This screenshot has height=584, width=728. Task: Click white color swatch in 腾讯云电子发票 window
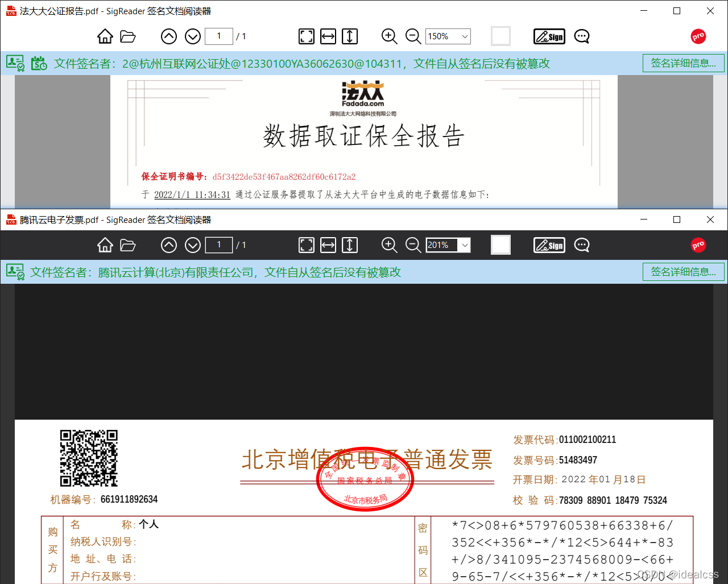click(500, 245)
